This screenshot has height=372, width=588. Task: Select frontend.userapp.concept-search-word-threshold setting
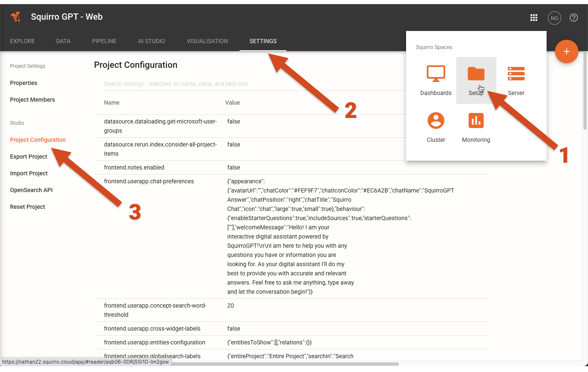(x=155, y=310)
